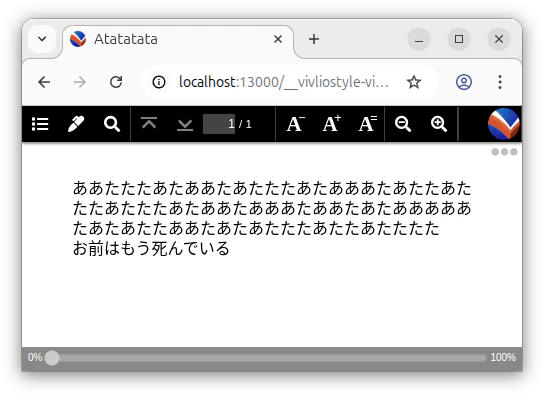This screenshot has width=544, height=396.
Task: Close the browser window
Action: click(499, 39)
